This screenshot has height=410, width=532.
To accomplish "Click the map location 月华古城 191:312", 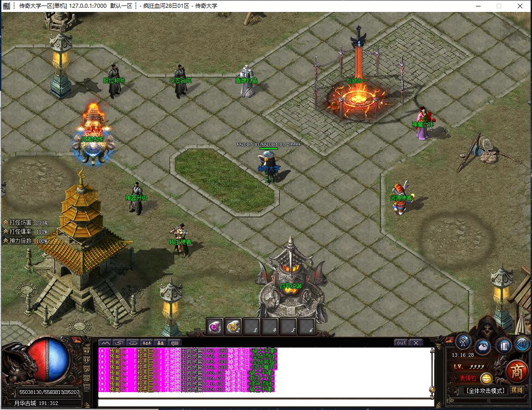I will [x=36, y=403].
